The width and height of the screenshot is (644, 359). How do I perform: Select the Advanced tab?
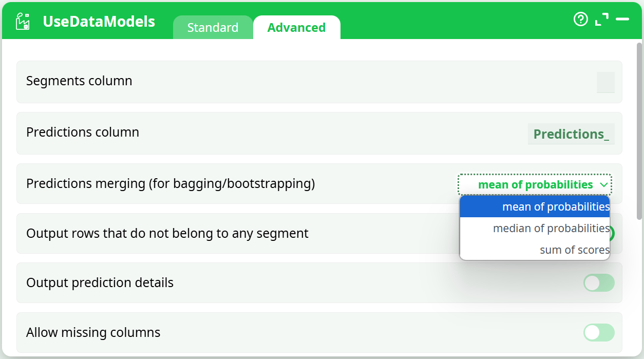(296, 28)
